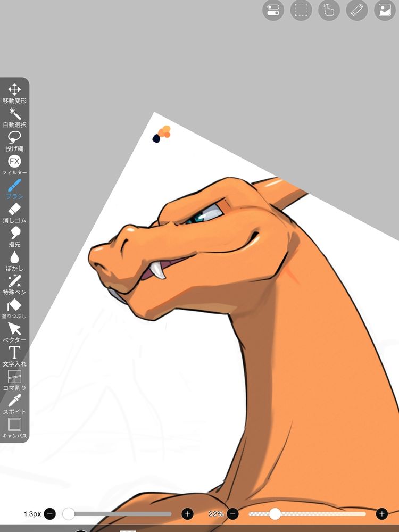
Task: Select the Text (文字入れ) tool
Action: coord(14,356)
